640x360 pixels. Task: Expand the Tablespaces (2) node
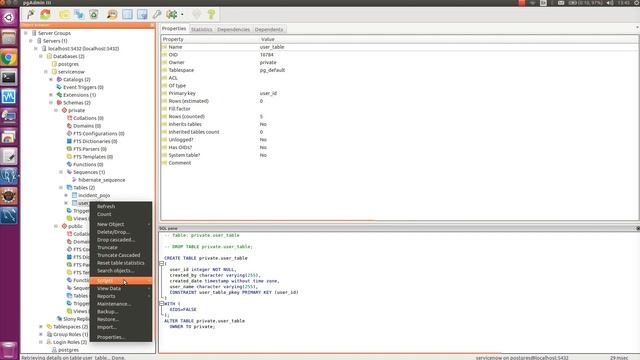(41, 327)
